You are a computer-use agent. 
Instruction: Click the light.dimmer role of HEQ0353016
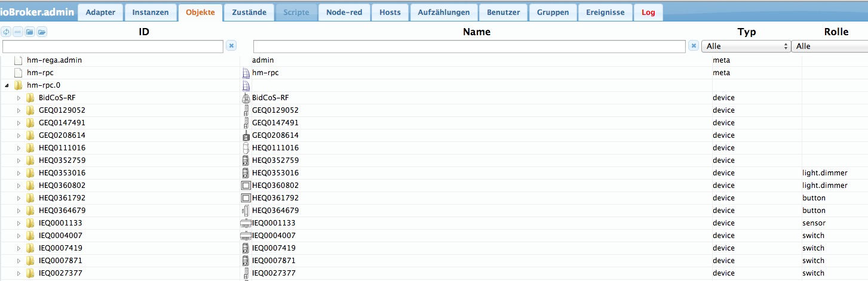point(825,173)
